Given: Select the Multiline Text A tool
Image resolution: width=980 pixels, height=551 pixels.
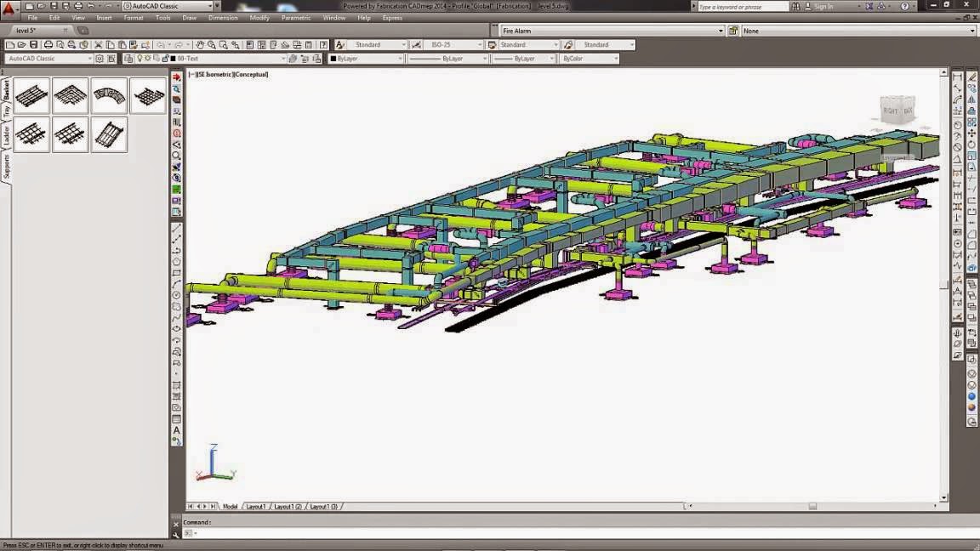Looking at the screenshot, I should pos(177,430).
